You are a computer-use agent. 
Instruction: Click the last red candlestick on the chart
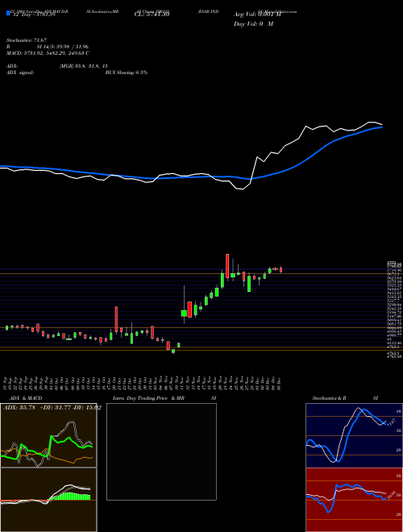click(x=280, y=269)
